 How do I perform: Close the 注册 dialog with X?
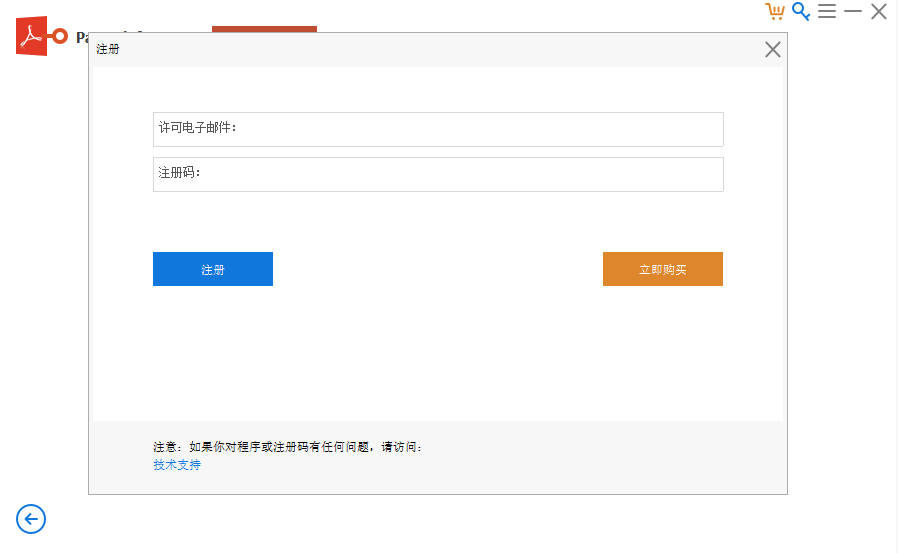[x=773, y=50]
